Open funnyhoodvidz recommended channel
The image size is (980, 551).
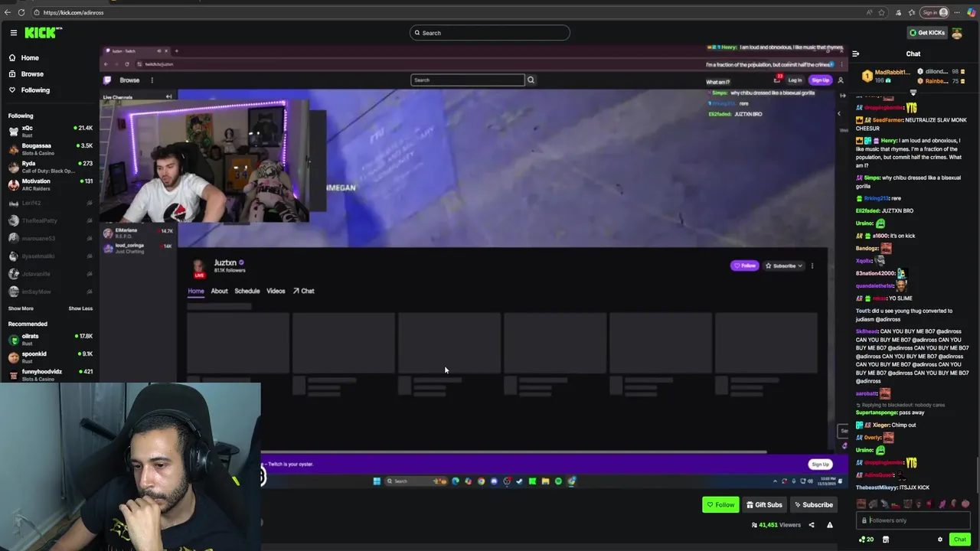(50, 373)
